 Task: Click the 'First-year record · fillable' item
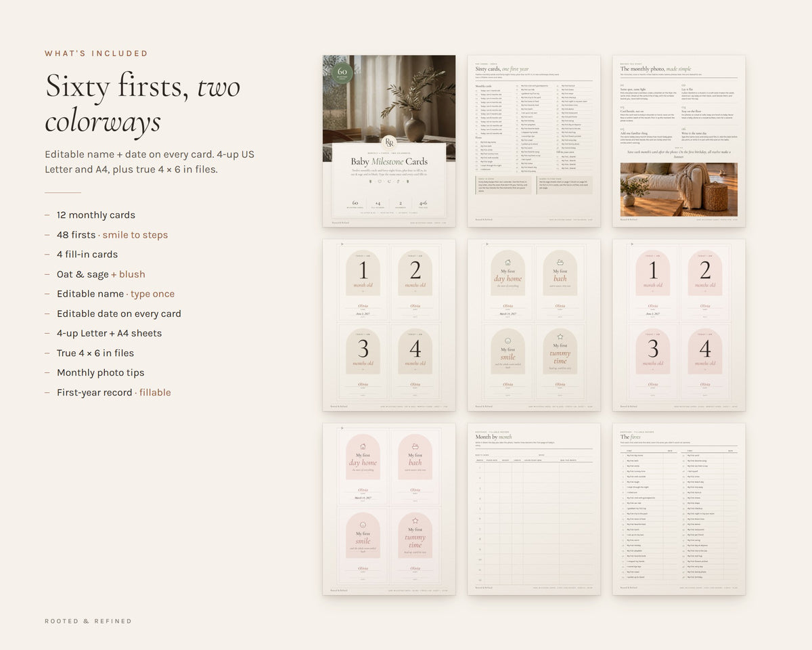pyautogui.click(x=114, y=393)
